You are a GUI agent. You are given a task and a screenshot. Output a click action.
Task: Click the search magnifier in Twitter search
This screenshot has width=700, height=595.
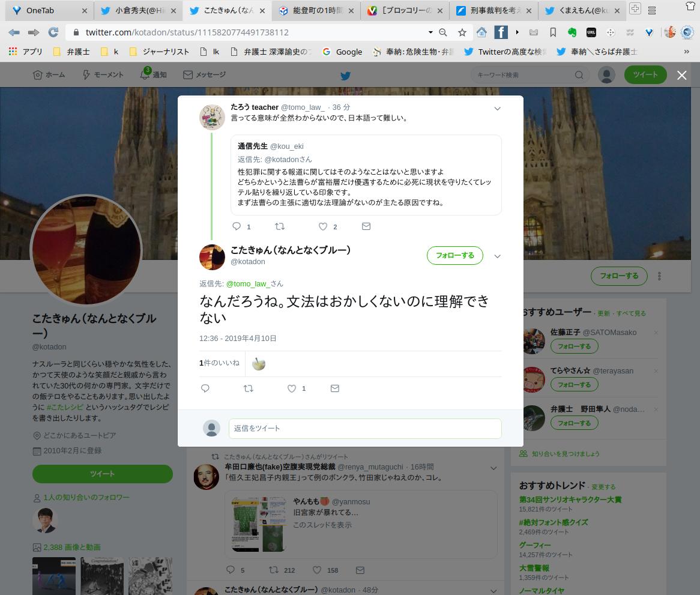coord(579,75)
